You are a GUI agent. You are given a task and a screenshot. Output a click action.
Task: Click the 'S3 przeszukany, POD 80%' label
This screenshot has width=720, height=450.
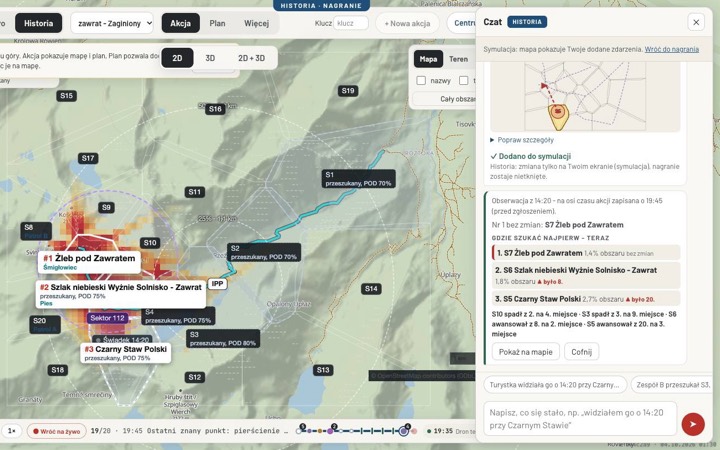click(x=223, y=339)
